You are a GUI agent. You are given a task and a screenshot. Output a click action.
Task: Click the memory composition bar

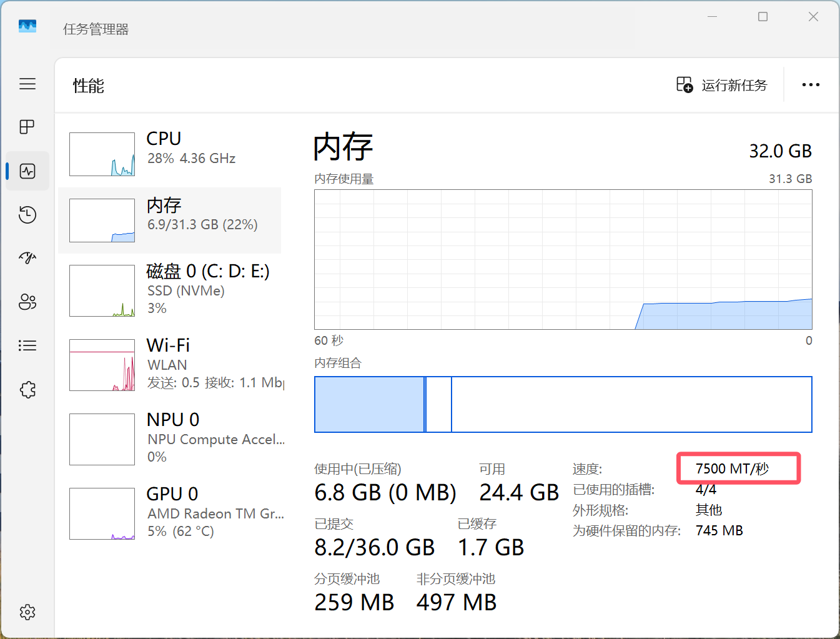(x=563, y=404)
